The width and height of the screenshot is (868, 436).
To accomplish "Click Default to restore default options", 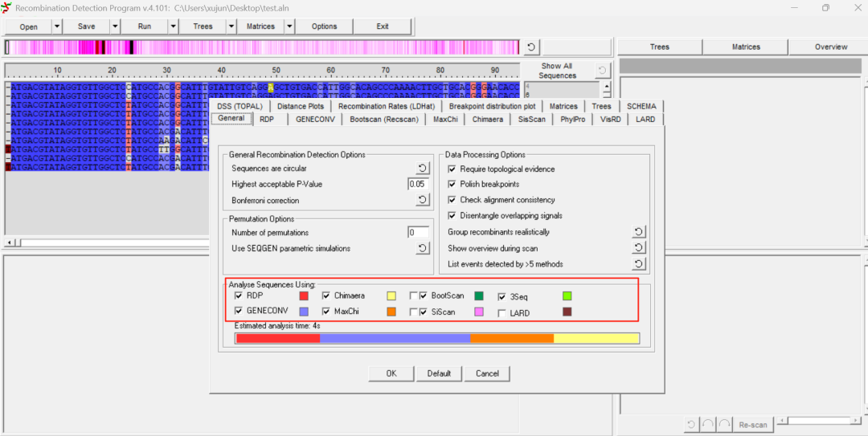I will point(439,373).
